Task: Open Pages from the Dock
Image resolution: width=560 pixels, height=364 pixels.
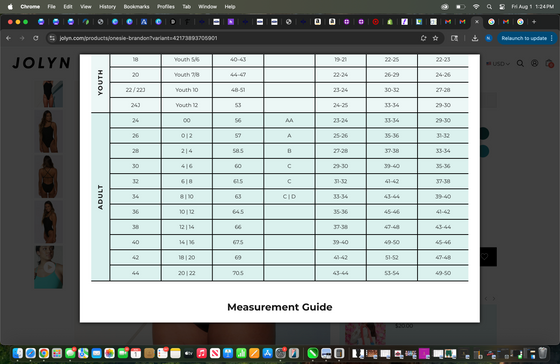Action: pyautogui.click(x=254, y=353)
